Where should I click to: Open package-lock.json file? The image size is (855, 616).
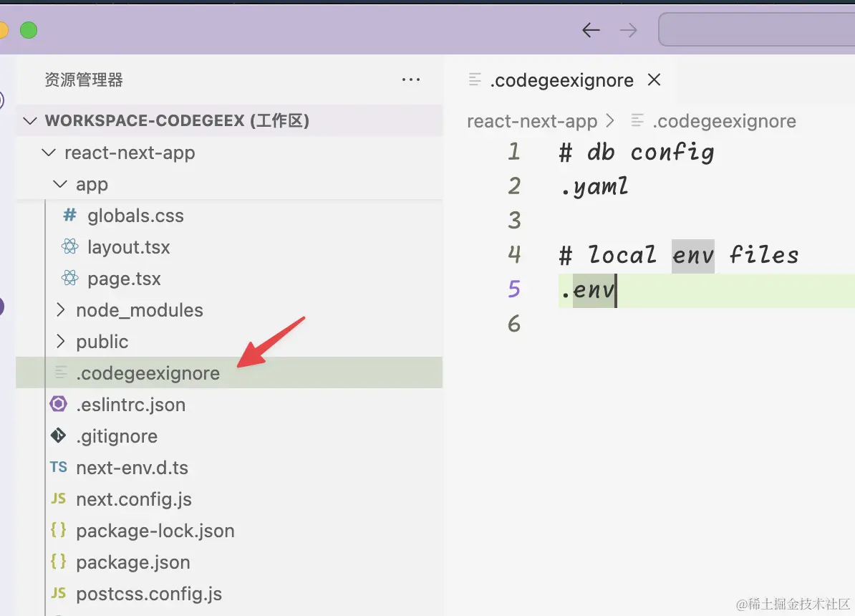[155, 531]
